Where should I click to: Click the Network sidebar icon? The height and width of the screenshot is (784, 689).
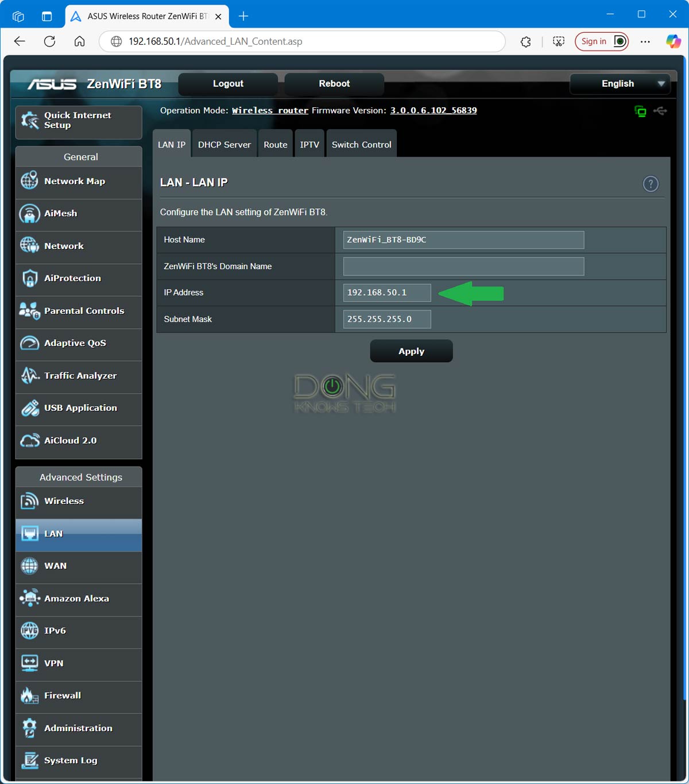pyautogui.click(x=29, y=246)
